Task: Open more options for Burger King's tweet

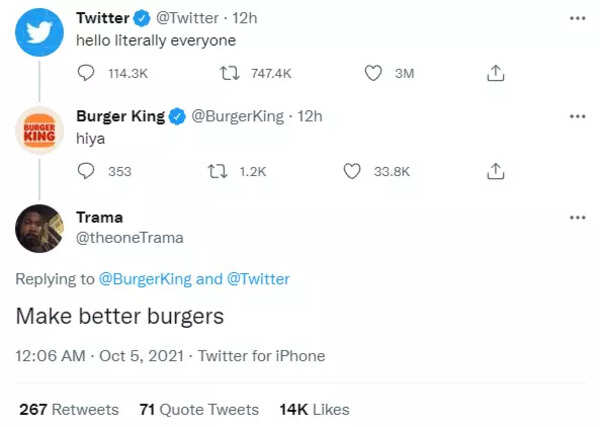Action: [x=577, y=116]
